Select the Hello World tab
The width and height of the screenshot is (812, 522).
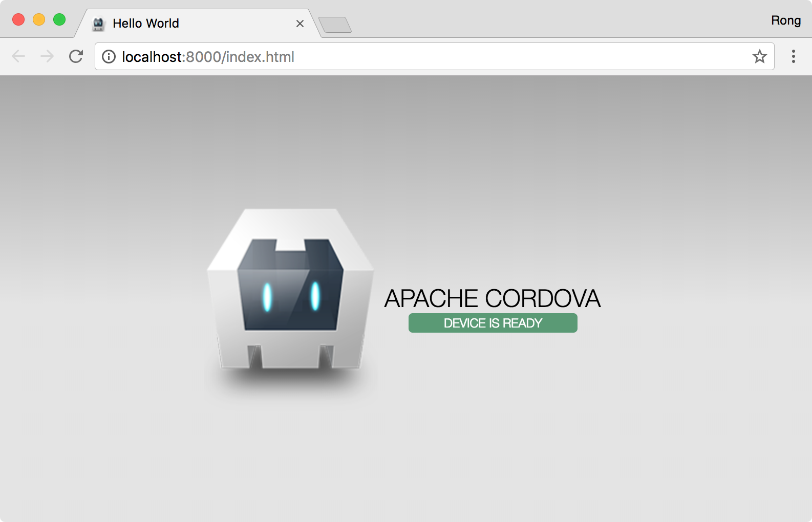tap(197, 24)
